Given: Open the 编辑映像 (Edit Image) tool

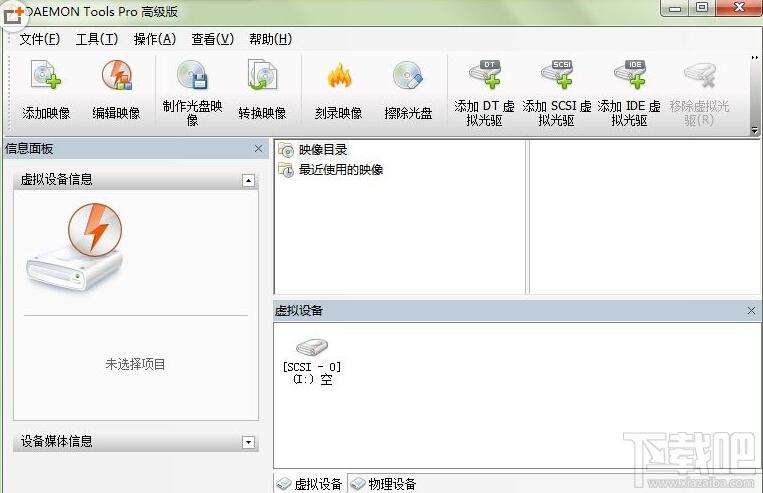Looking at the screenshot, I should (x=117, y=75).
